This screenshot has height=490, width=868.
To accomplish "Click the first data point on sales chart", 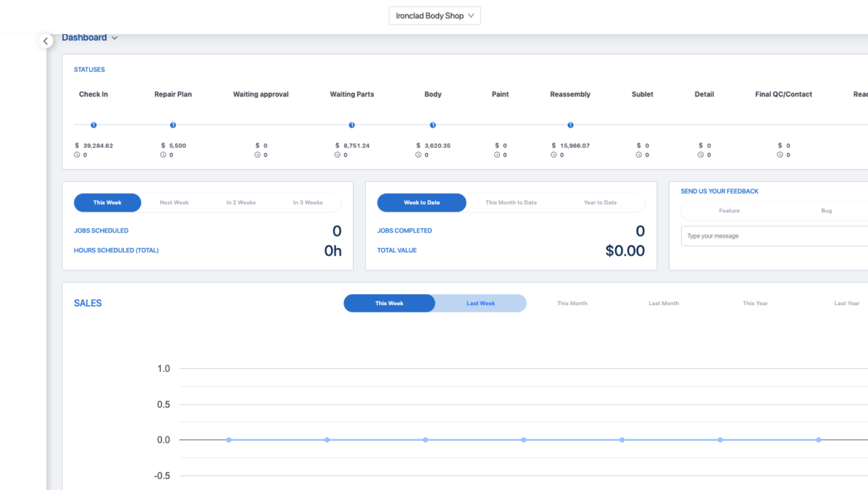I will tap(228, 440).
